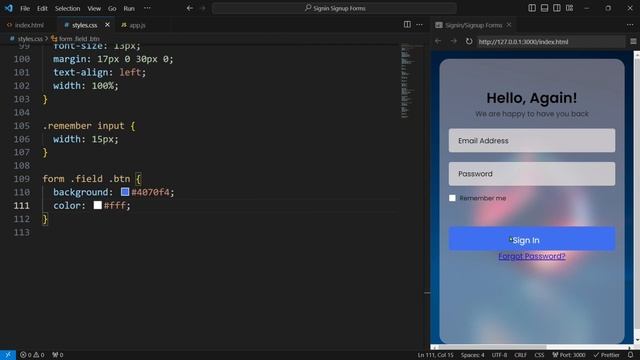Open the Edit menu
Screen dimensions: 640x360
[42, 8]
